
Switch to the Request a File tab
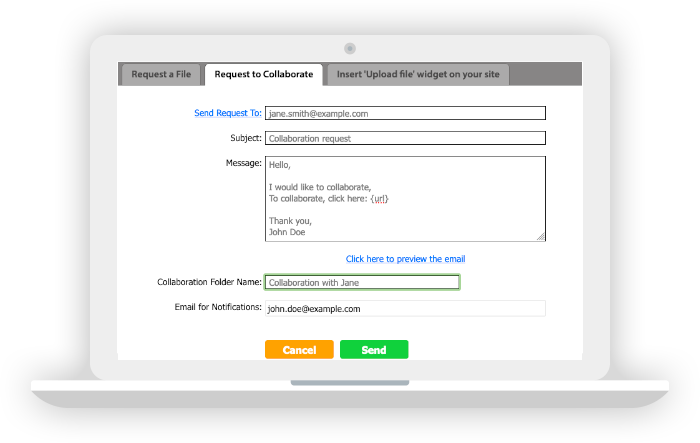(161, 75)
